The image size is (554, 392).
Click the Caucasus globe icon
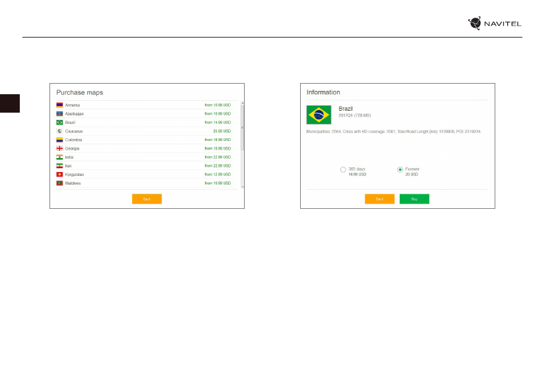coord(59,131)
